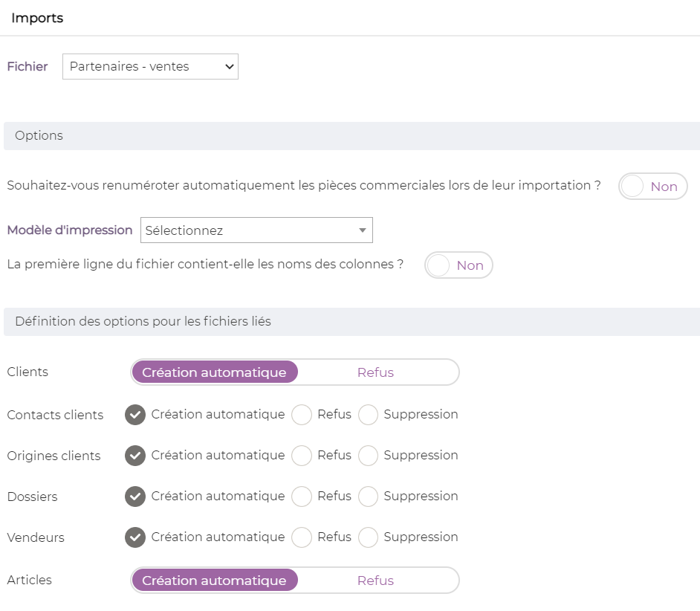
Task: Select Création automatique for Origines clients
Action: point(135,456)
